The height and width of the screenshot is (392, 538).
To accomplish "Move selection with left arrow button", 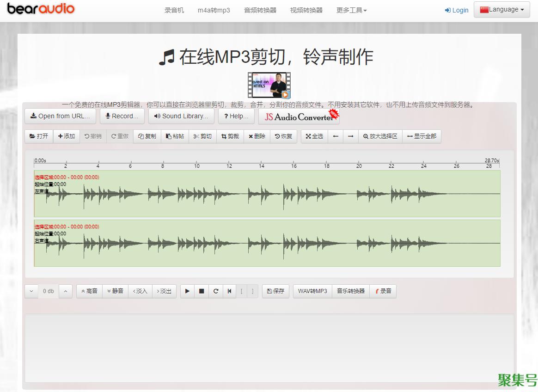I will pyautogui.click(x=336, y=136).
